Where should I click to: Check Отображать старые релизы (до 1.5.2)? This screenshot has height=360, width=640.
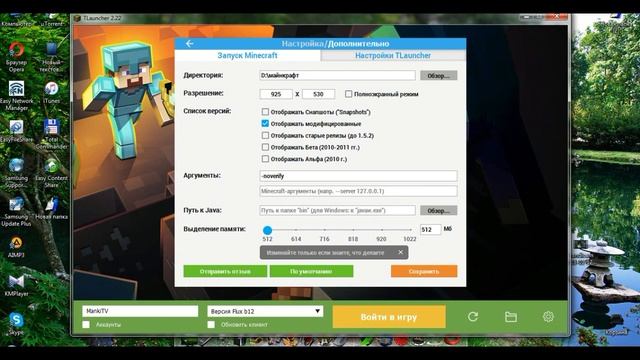[x=265, y=135]
